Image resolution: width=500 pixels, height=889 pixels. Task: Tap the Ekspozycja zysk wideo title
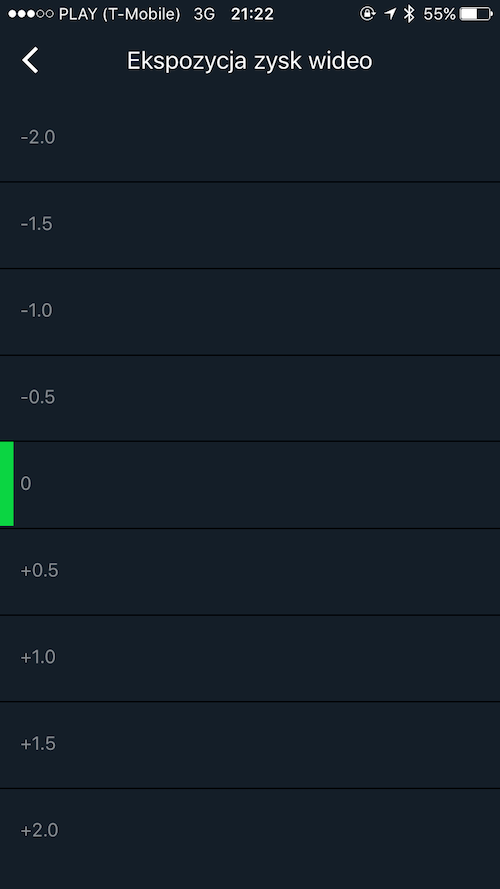click(249, 61)
